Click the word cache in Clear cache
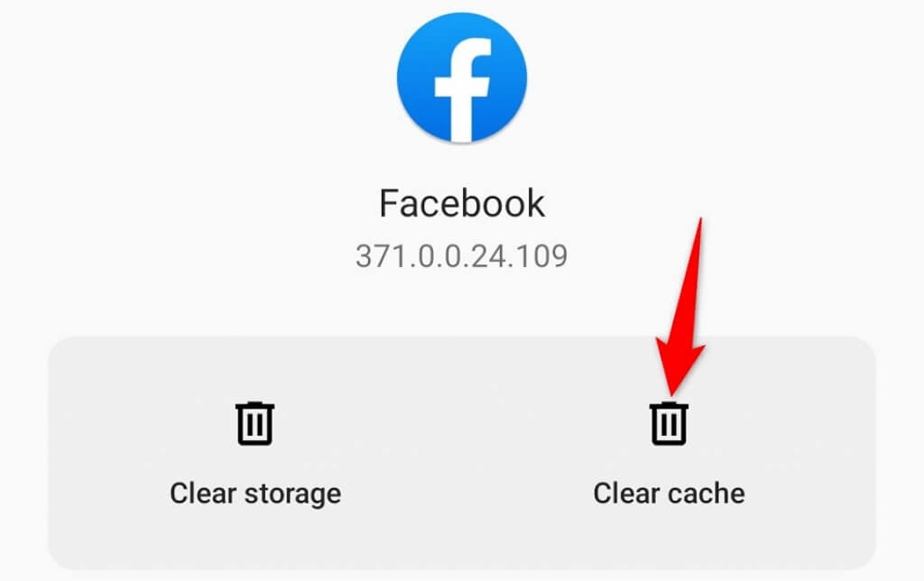 (706, 493)
